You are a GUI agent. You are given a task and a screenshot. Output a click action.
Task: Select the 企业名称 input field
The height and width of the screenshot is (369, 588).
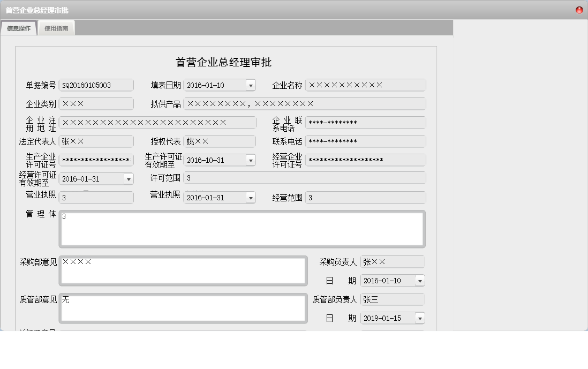click(365, 85)
